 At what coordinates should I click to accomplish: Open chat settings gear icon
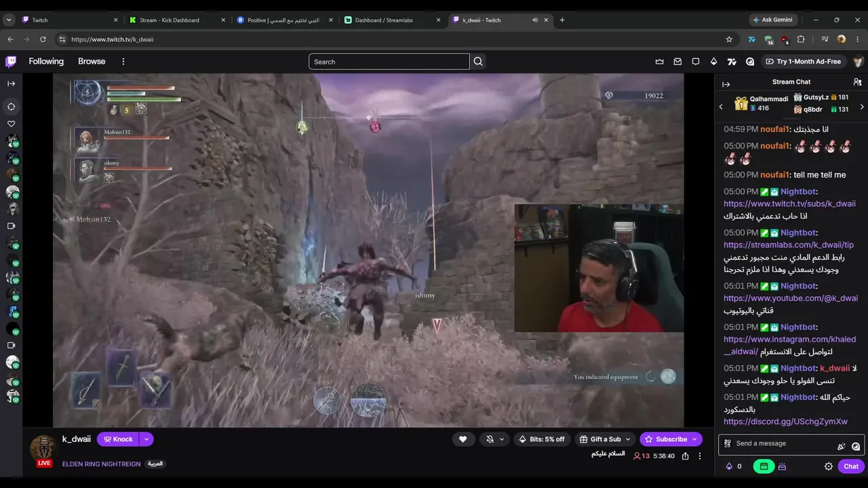click(829, 466)
